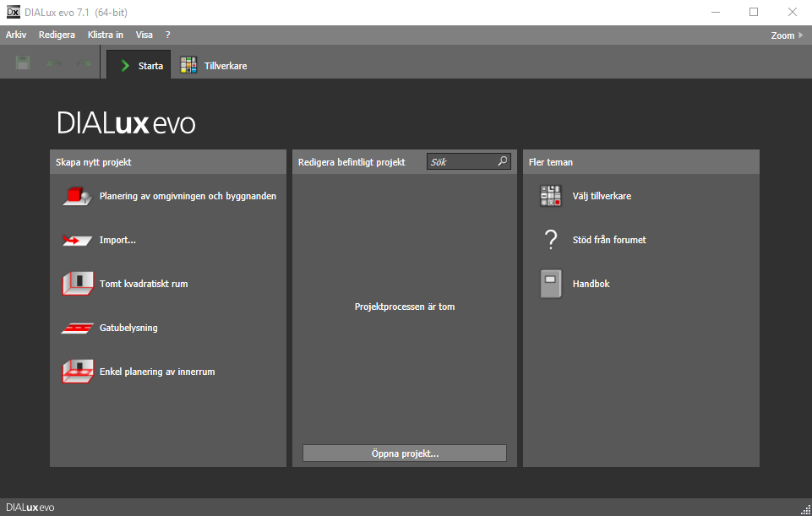Select Planering av omgivningen och byggnanden
This screenshot has height=516, width=812.
pyautogui.click(x=188, y=196)
